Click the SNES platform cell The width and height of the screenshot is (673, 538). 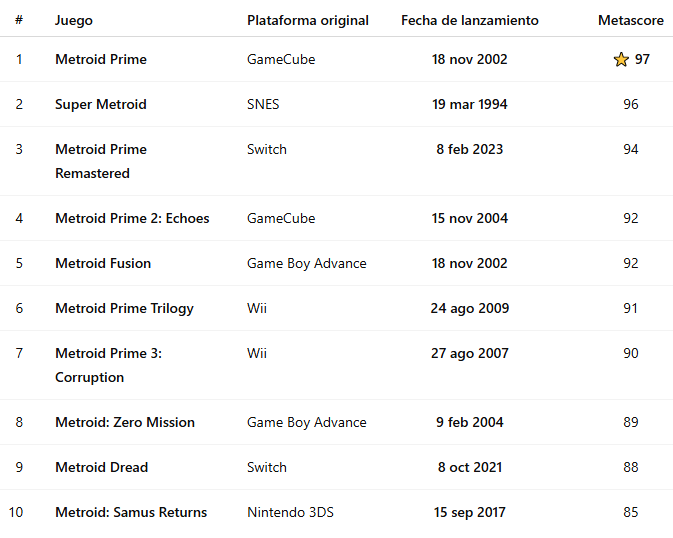click(x=266, y=105)
